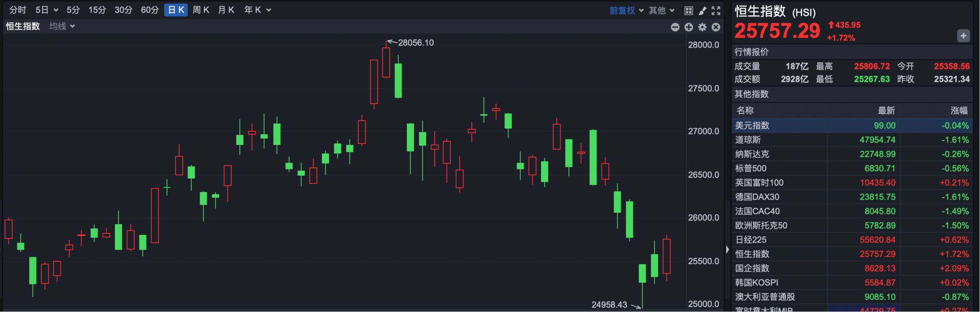980x312 pixels.
Task: Collapse the right side panel arrow
Action: [727, 249]
